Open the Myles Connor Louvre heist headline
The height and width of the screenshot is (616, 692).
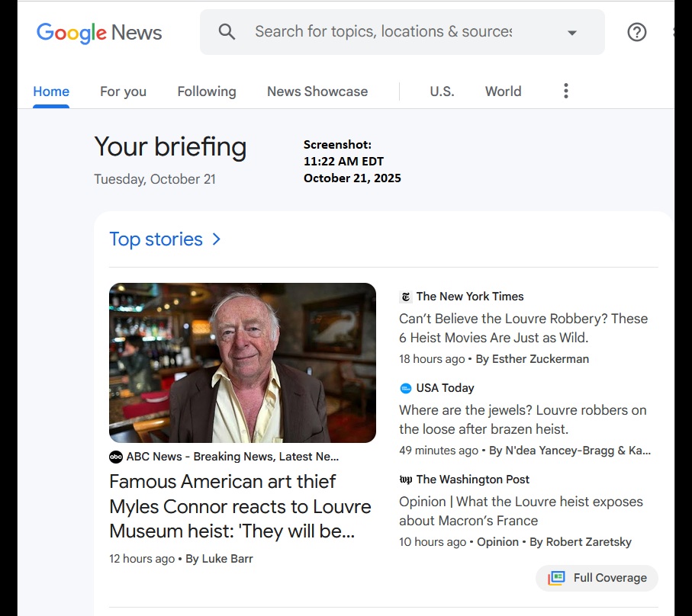point(240,506)
